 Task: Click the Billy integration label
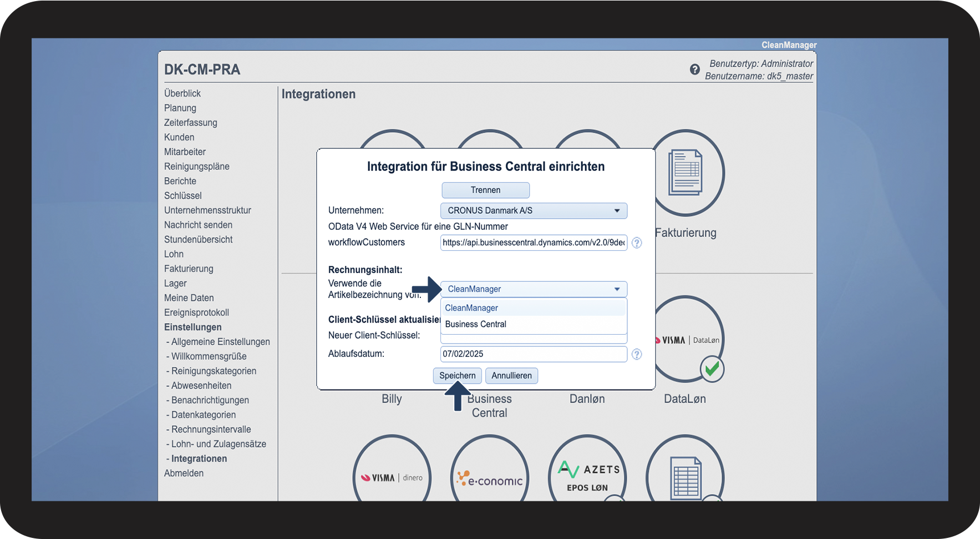pos(392,399)
